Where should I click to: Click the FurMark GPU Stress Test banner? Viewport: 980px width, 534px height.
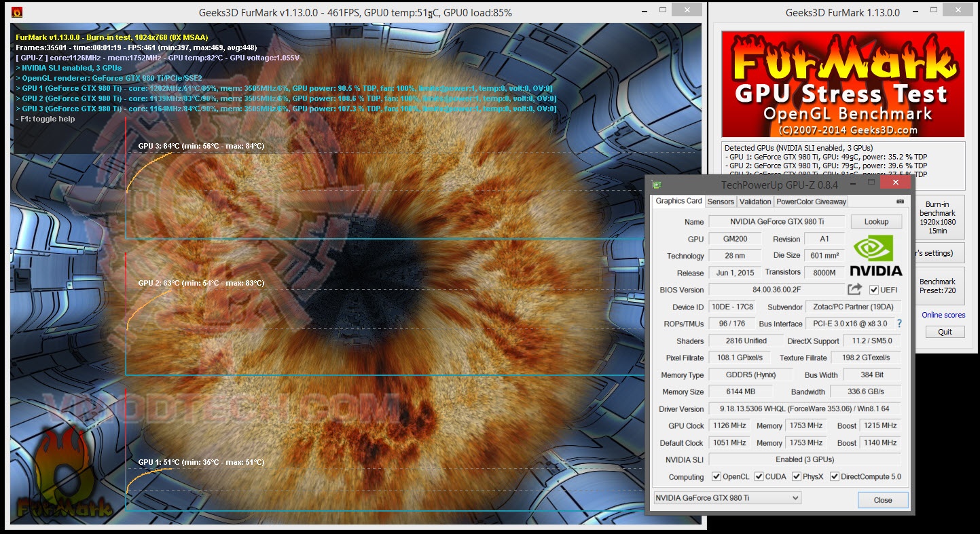(843, 84)
